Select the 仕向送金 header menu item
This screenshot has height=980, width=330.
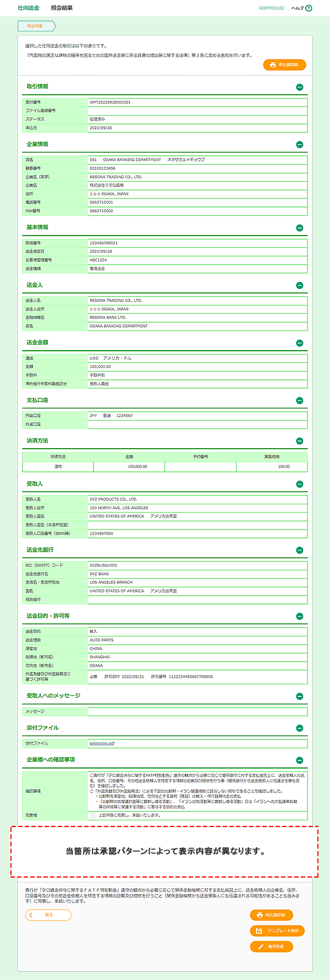coord(29,8)
